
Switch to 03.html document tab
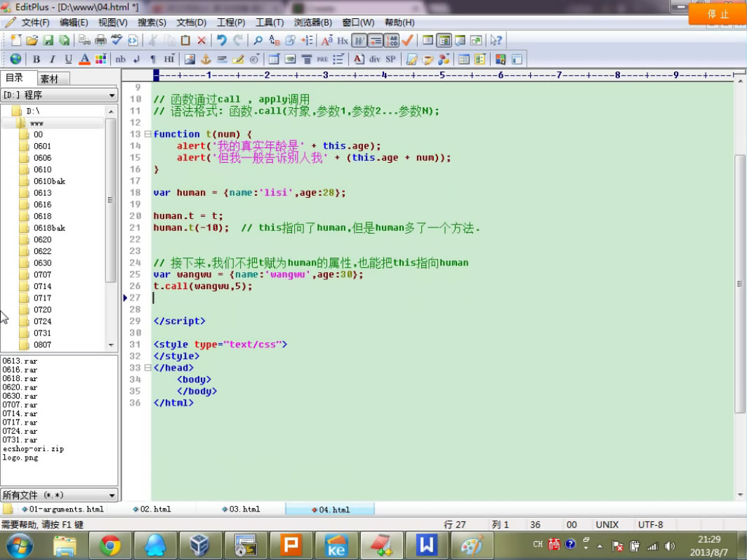tap(241, 509)
